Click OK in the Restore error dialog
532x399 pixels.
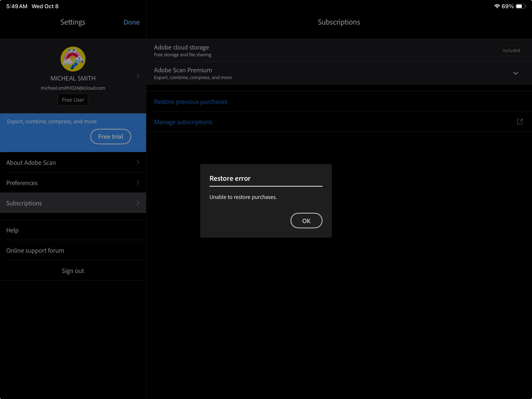[x=306, y=220]
